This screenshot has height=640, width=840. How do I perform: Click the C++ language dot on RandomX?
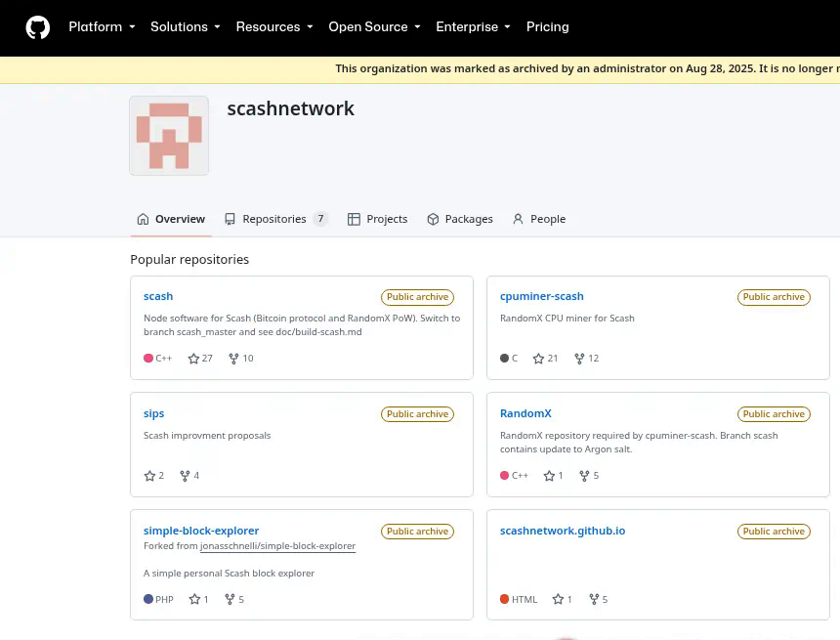coord(504,475)
